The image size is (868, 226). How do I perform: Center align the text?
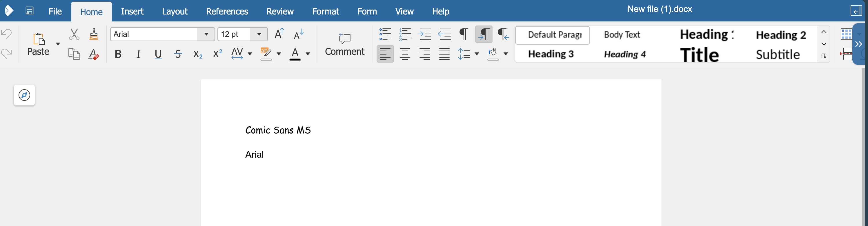405,54
